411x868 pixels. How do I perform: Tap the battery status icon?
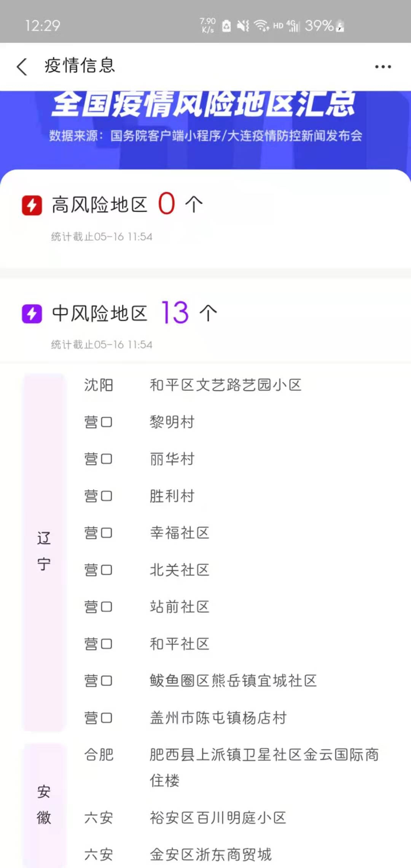click(x=340, y=26)
